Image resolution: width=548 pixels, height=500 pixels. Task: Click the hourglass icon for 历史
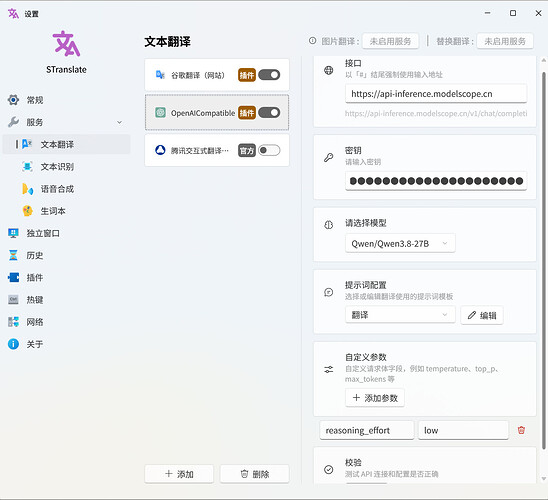click(x=13, y=255)
